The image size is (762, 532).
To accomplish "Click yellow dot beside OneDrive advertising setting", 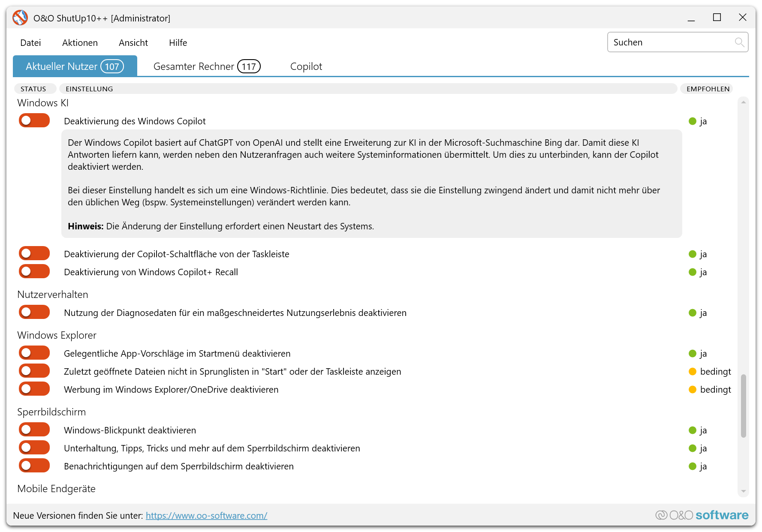I will click(x=692, y=390).
